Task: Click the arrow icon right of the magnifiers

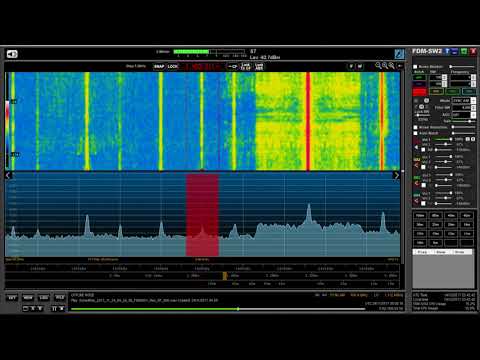Action: coord(400,66)
